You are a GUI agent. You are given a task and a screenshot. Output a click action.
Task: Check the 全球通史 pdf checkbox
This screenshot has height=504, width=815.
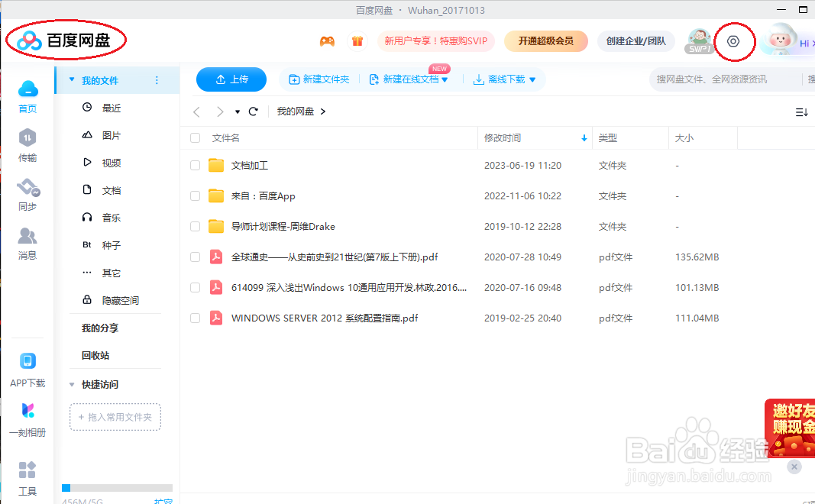click(x=195, y=257)
